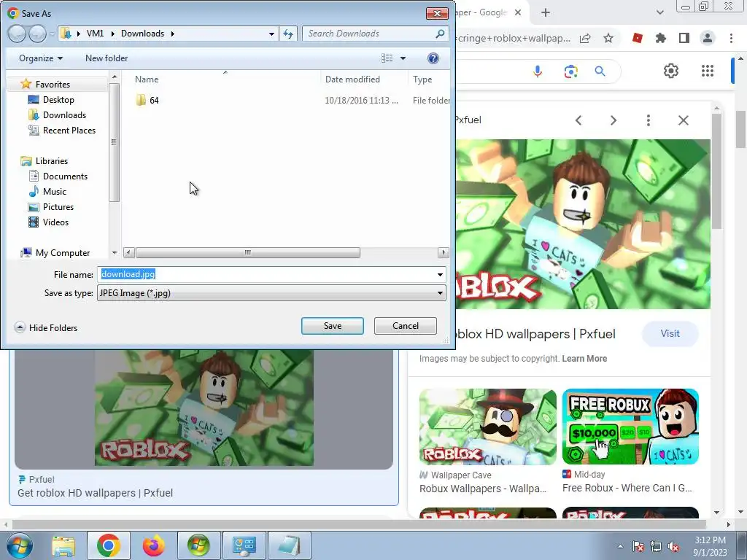Sort by the Name column header
This screenshot has height=560, width=747.
(146, 79)
